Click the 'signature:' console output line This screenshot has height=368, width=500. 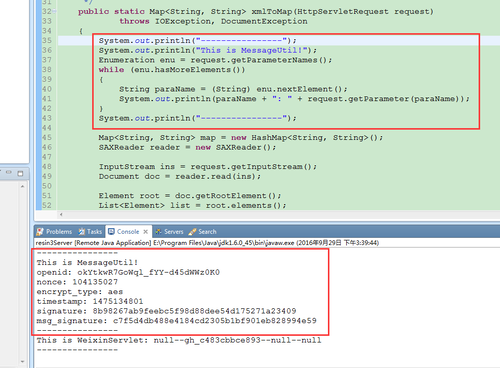[166, 311]
